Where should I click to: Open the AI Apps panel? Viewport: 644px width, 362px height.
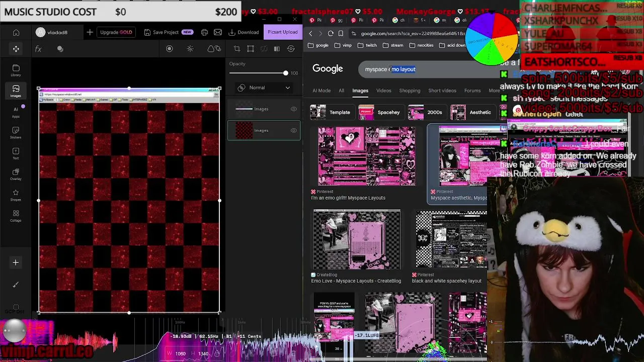coord(16,112)
